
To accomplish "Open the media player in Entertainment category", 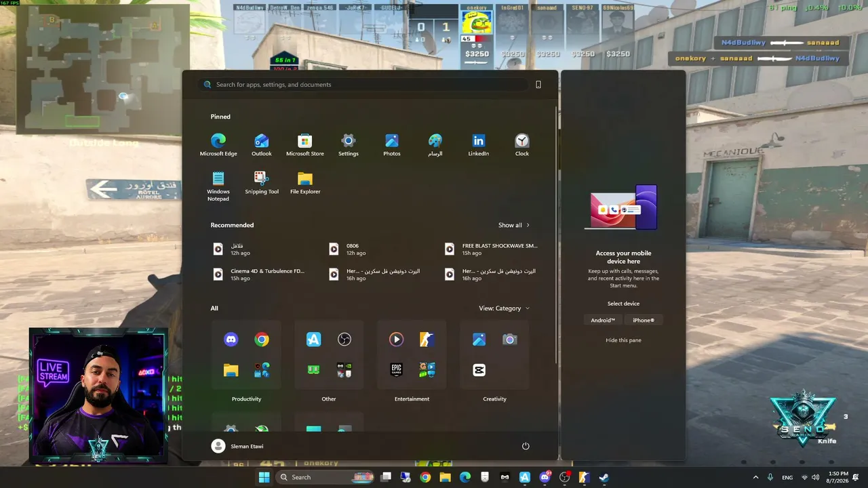I will pyautogui.click(x=397, y=340).
